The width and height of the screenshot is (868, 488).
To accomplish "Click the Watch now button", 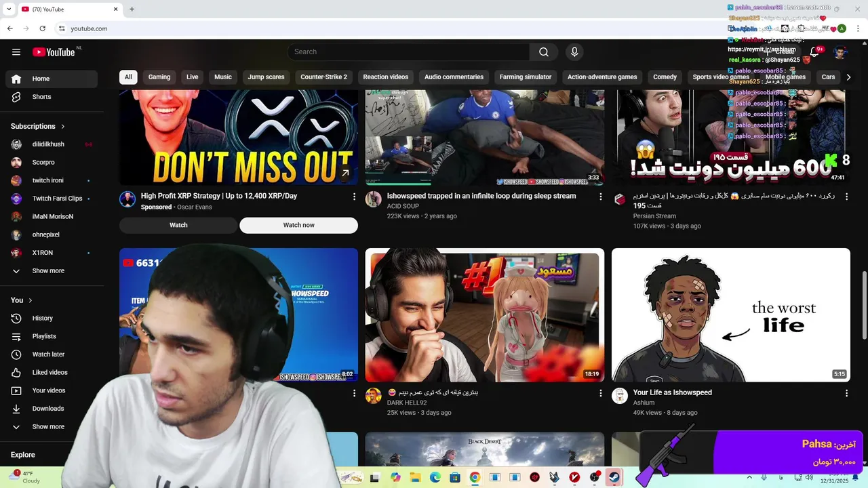I will tap(299, 225).
